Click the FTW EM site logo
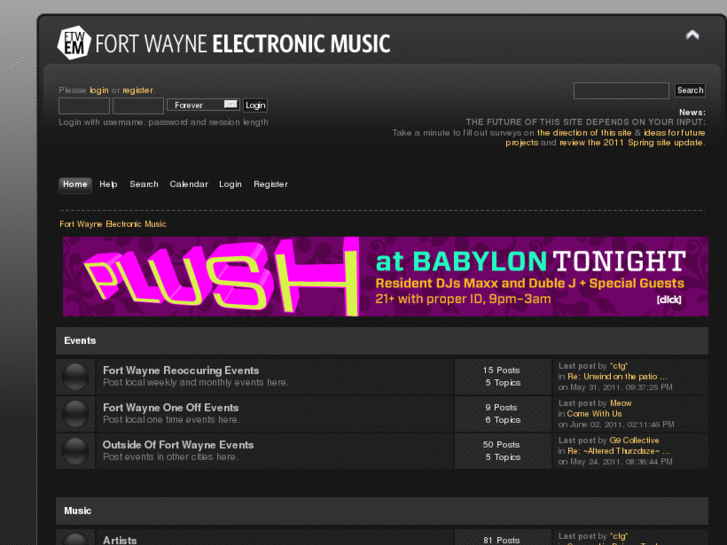 coord(74,43)
